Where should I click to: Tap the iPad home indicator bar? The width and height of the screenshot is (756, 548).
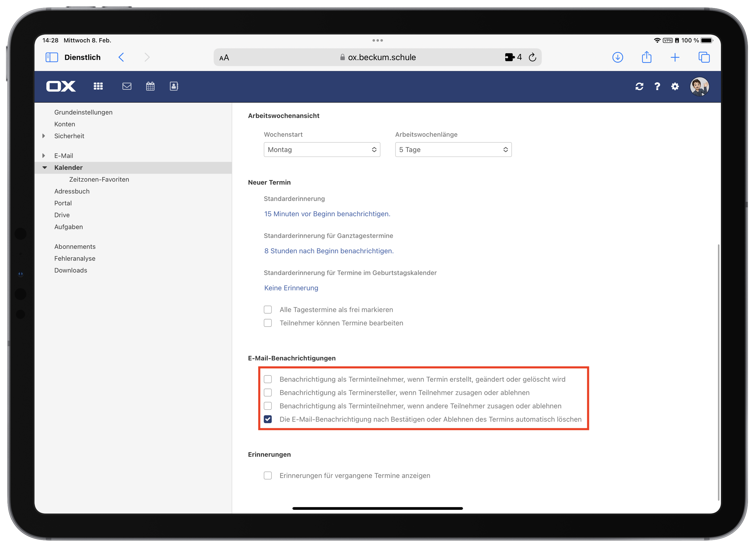(377, 508)
